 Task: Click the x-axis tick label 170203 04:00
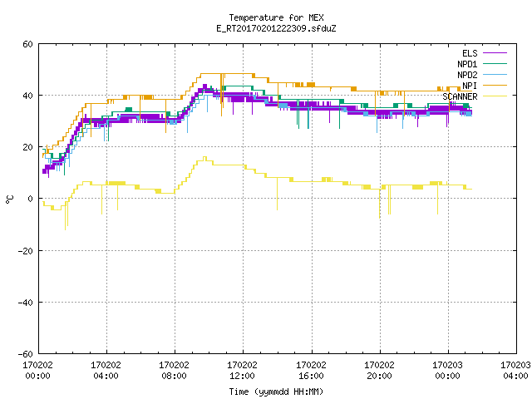[x=515, y=371]
